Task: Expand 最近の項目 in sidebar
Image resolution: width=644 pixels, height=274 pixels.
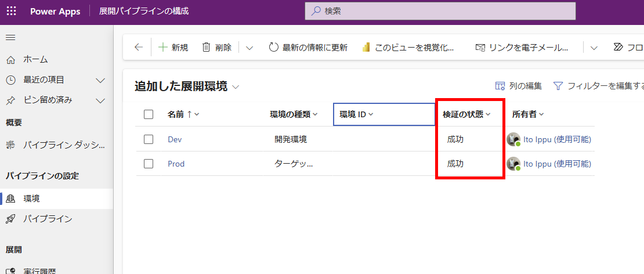Action: click(x=100, y=80)
